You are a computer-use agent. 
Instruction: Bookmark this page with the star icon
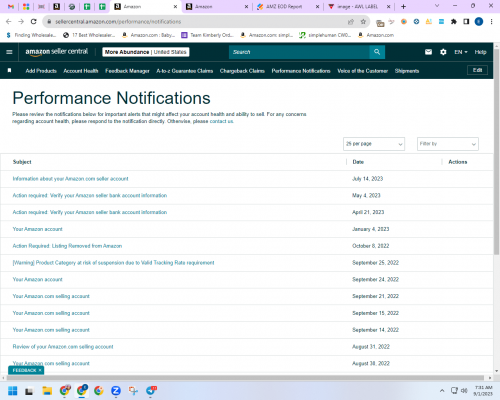pos(363,22)
